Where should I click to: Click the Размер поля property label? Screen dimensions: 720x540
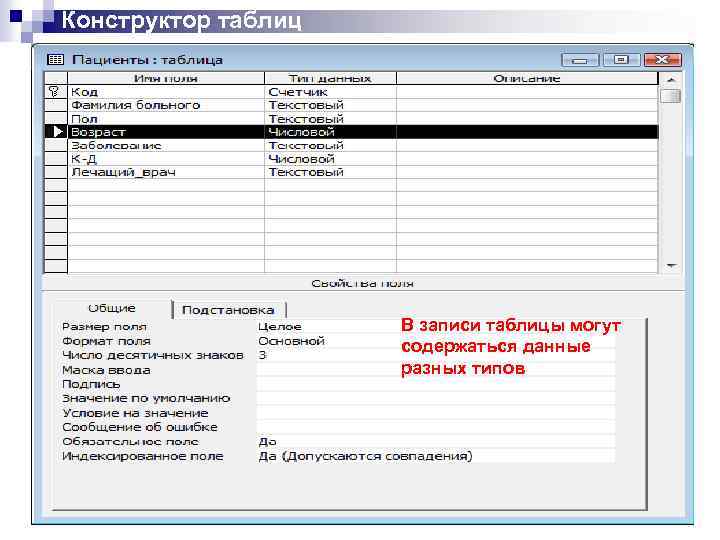point(104,326)
